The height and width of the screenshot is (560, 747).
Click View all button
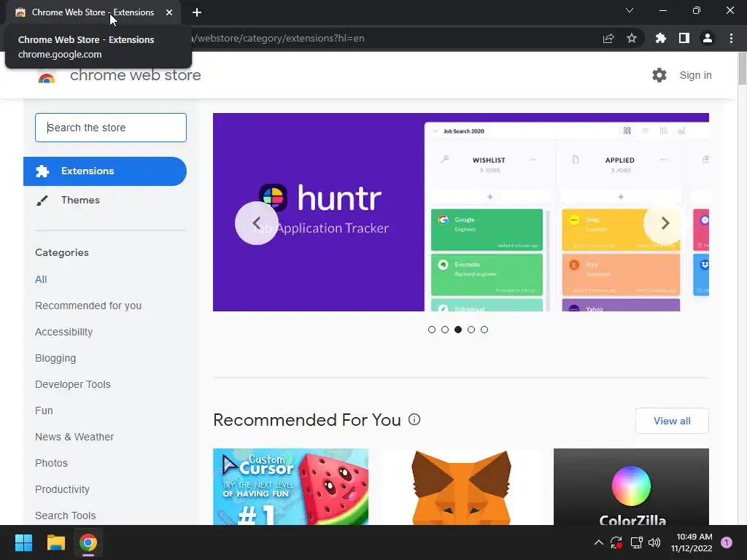coord(672,421)
